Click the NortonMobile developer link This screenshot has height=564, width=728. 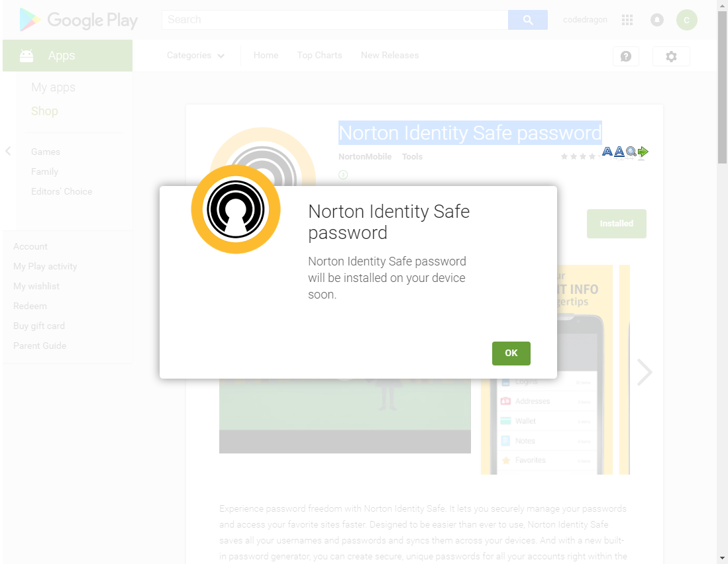[365, 157]
